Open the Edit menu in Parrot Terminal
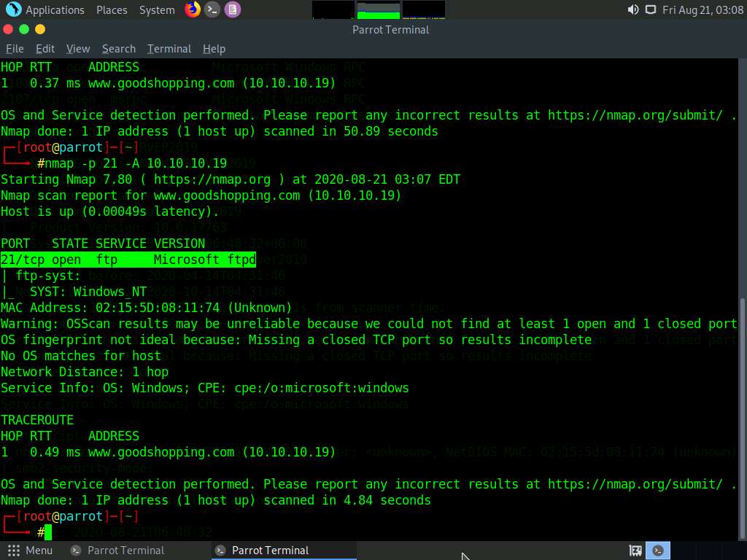The width and height of the screenshot is (747, 560). pos(45,49)
